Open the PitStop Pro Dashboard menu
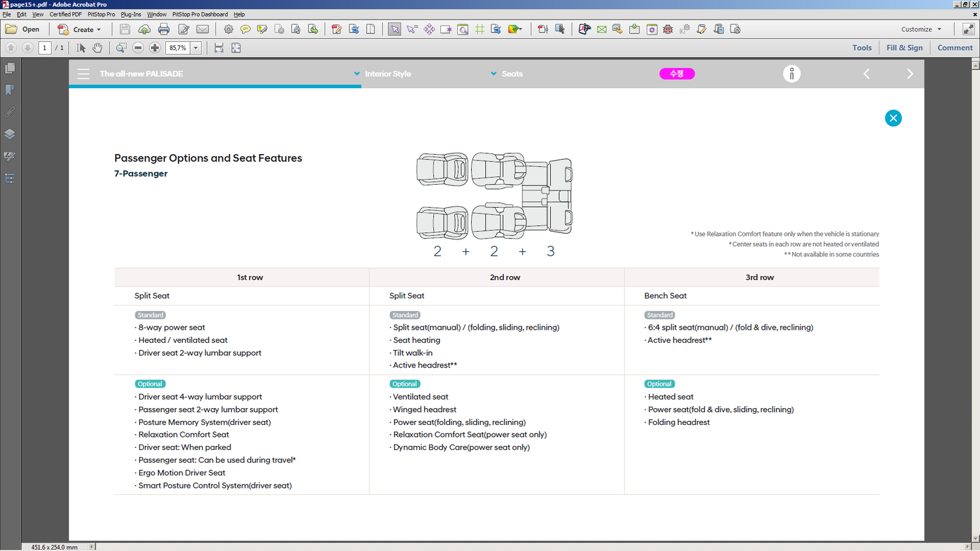 point(200,14)
